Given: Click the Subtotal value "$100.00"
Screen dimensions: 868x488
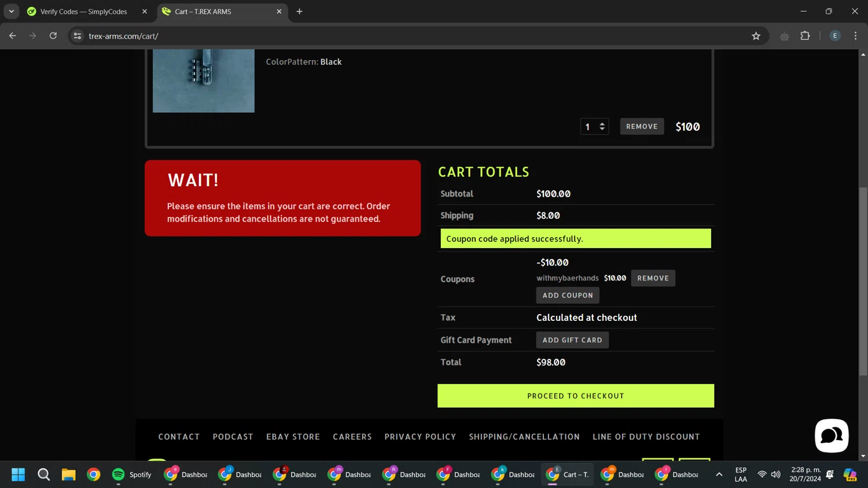Looking at the screenshot, I should (553, 194).
